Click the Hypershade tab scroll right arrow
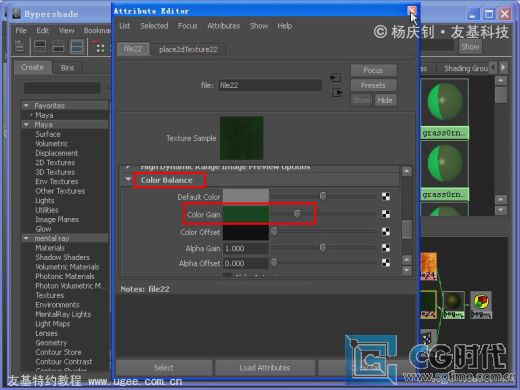 pyautogui.click(x=503, y=68)
